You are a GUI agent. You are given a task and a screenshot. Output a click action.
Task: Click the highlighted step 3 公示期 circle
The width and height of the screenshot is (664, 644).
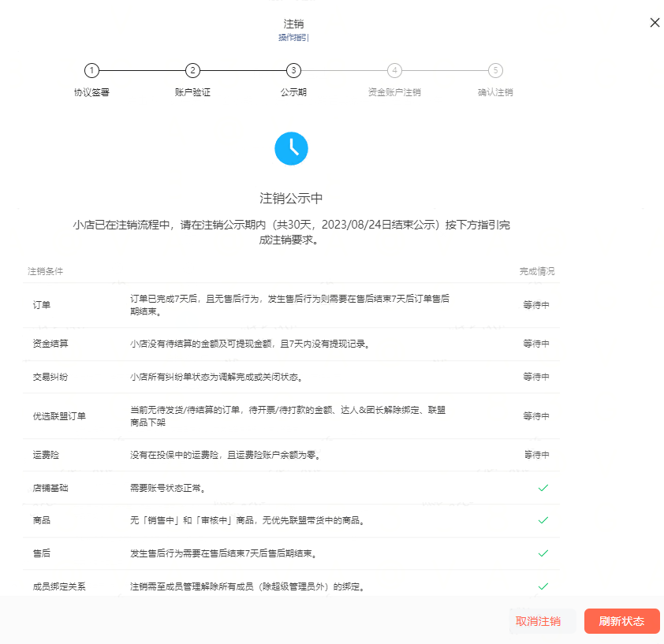tap(293, 70)
